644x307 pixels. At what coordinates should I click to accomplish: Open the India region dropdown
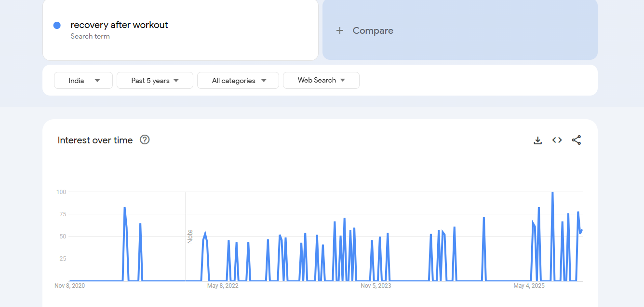(83, 81)
